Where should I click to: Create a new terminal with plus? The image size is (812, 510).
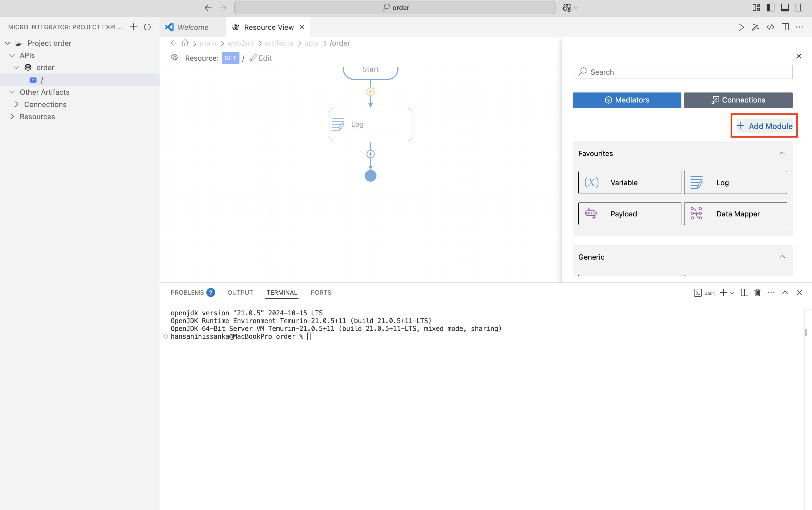(x=723, y=293)
